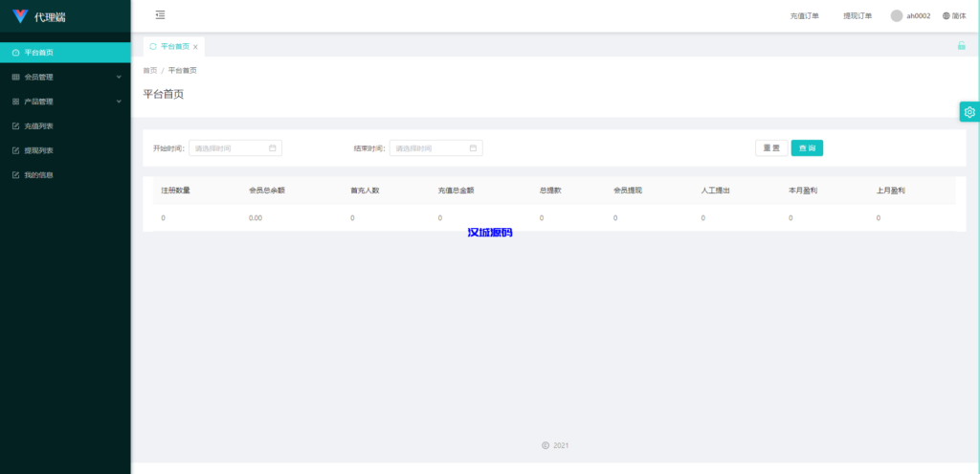Click the refresh icon in 平台首页 tab
The image size is (980, 474).
(x=153, y=46)
